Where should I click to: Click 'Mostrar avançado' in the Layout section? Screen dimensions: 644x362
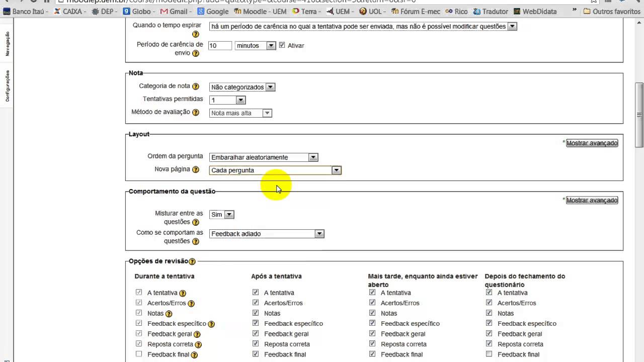[x=592, y=143]
